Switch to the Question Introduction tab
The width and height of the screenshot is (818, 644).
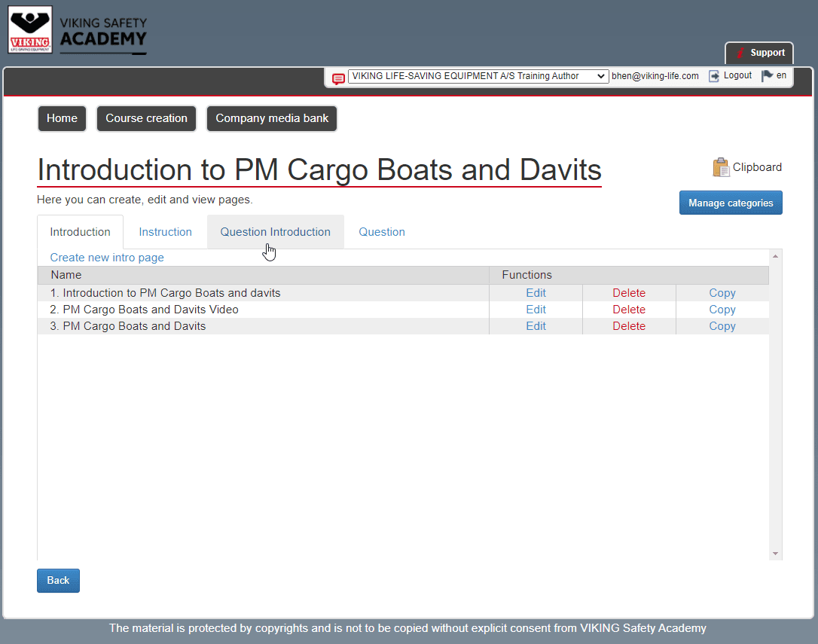click(x=276, y=232)
